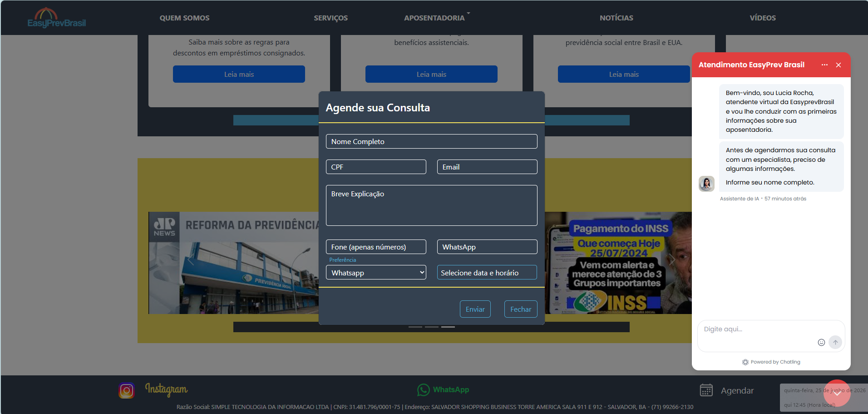Open the SERVIÇOS menu item
This screenshot has width=868, height=414.
point(330,18)
